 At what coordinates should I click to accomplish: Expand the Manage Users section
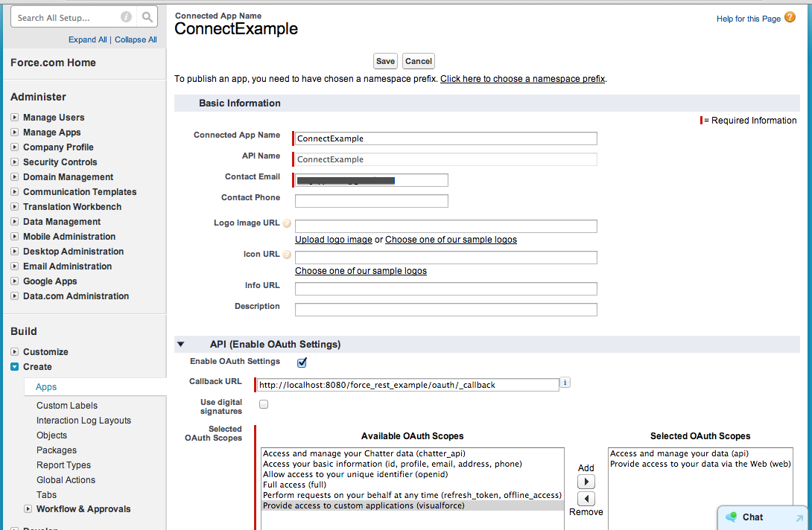point(14,118)
